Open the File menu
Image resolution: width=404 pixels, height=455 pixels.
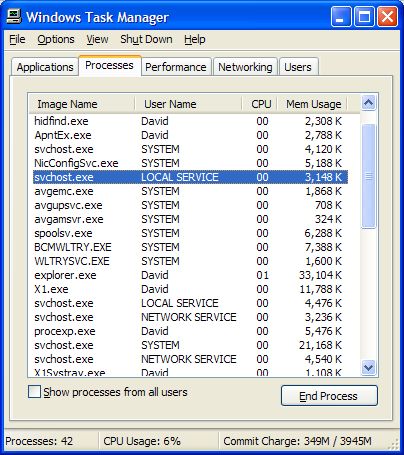click(17, 39)
